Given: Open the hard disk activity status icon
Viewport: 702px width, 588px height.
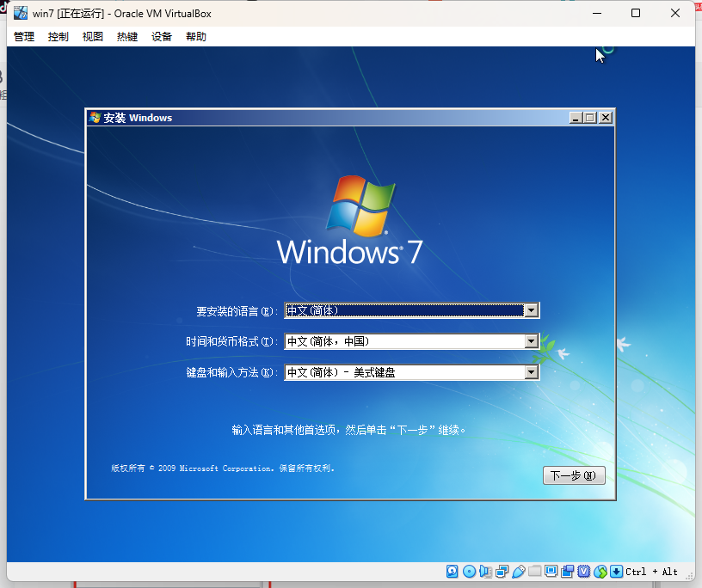Looking at the screenshot, I should 451,571.
